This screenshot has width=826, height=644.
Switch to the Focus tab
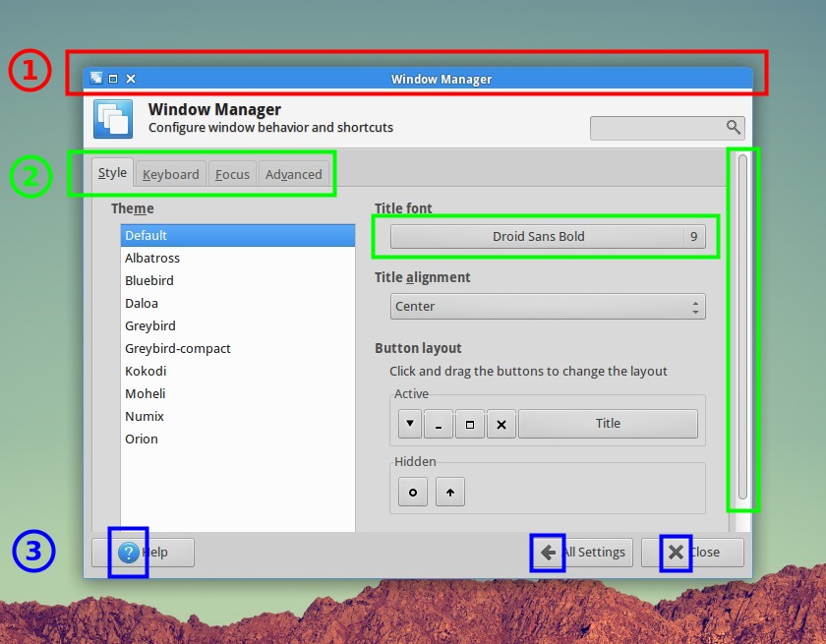point(231,174)
